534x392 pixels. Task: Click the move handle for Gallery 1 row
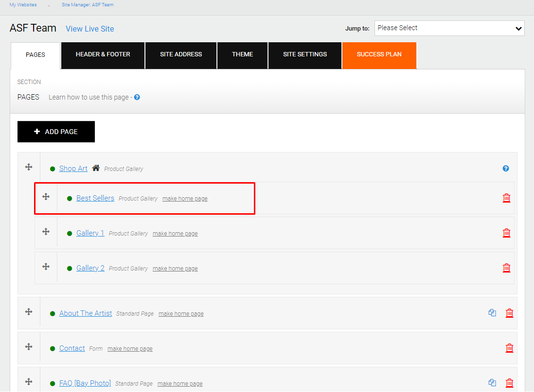coord(46,232)
